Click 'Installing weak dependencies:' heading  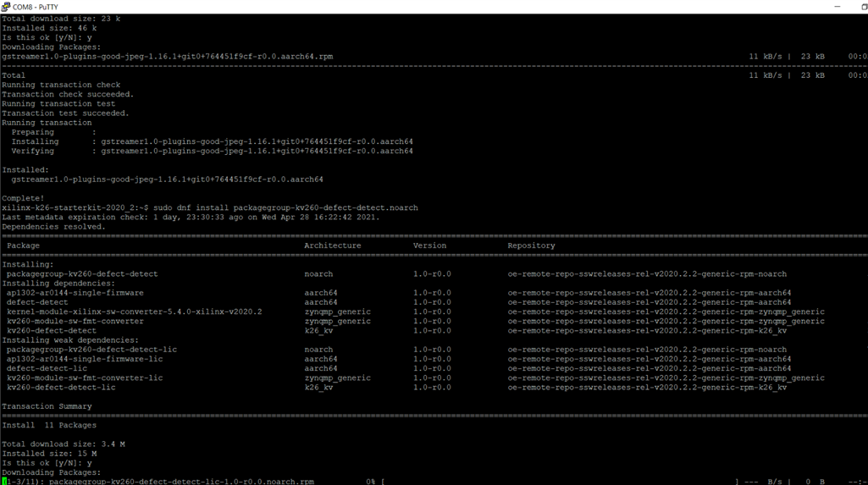(69, 340)
